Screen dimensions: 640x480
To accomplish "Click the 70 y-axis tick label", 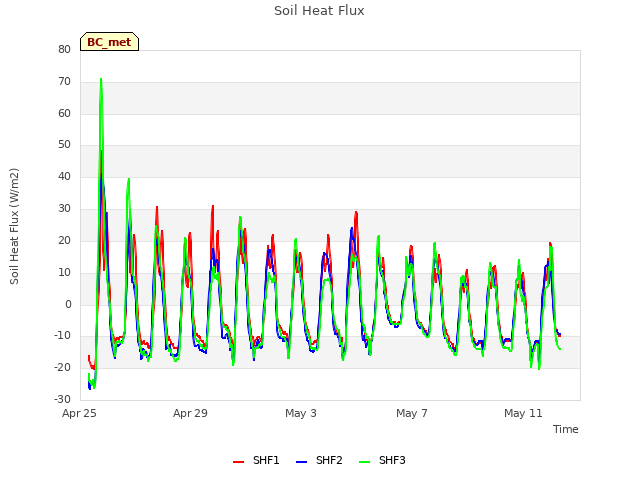I will pos(64,82).
